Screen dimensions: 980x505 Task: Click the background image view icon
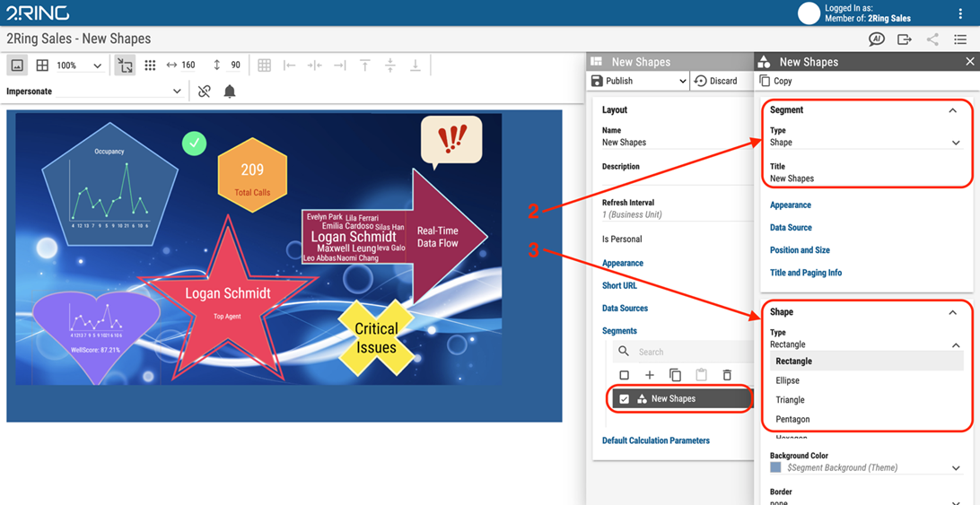tap(18, 65)
